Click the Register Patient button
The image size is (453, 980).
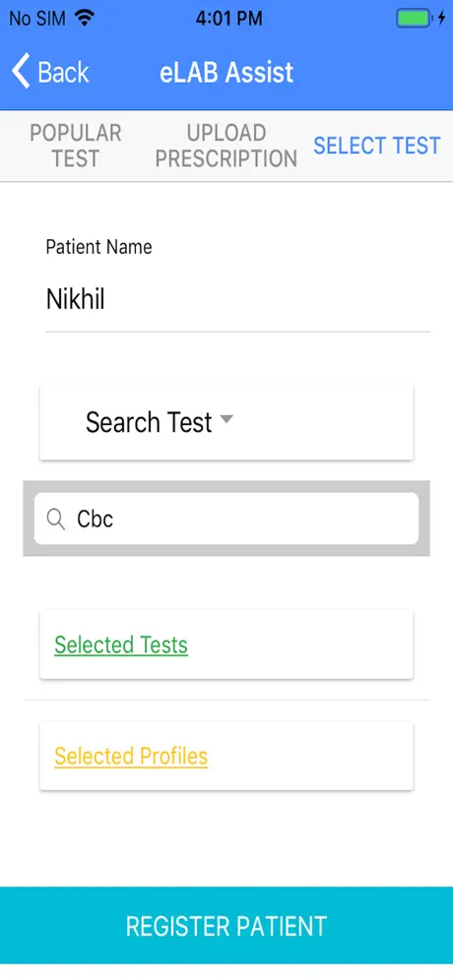click(x=226, y=926)
